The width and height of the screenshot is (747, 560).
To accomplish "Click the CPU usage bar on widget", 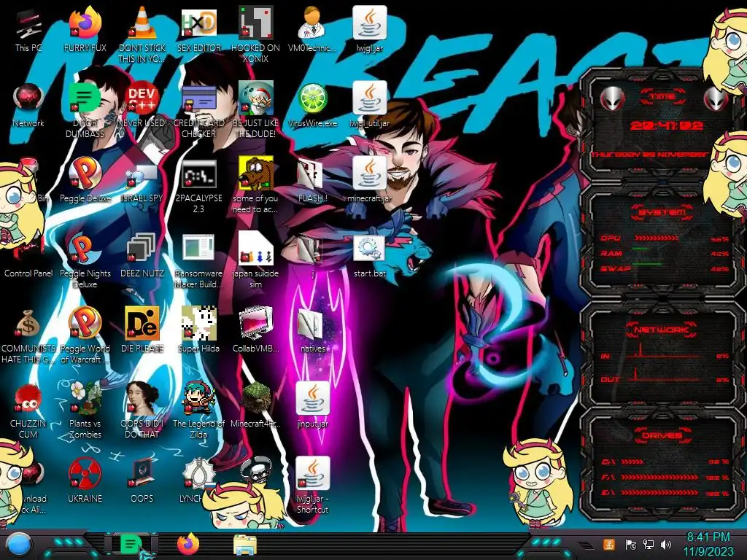I will tap(656, 238).
